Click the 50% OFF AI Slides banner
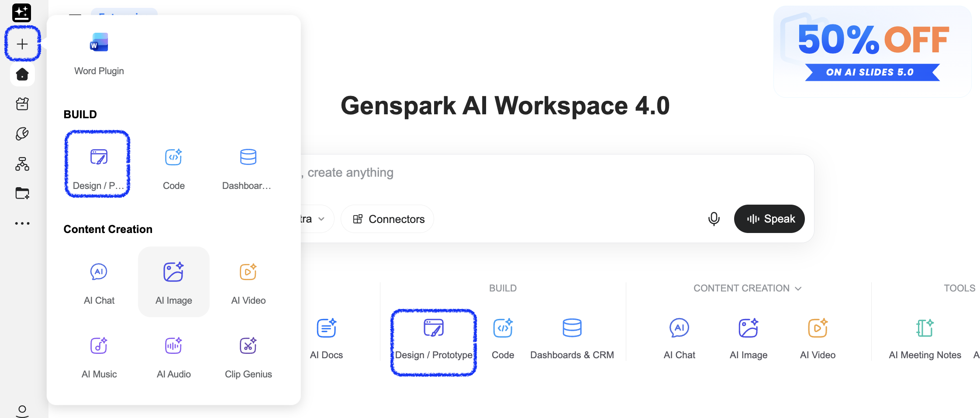This screenshot has width=980, height=418. (872, 51)
